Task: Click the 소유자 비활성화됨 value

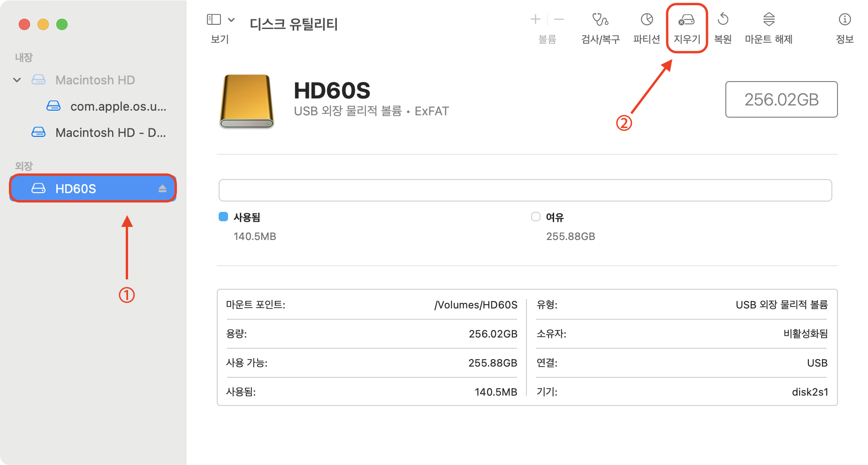Action: [x=806, y=334]
